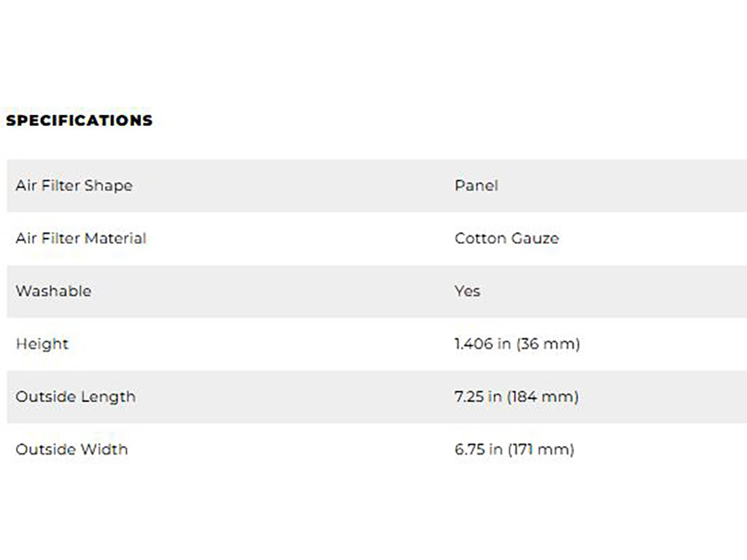Click the SPECIFICATIONS heading

[79, 120]
